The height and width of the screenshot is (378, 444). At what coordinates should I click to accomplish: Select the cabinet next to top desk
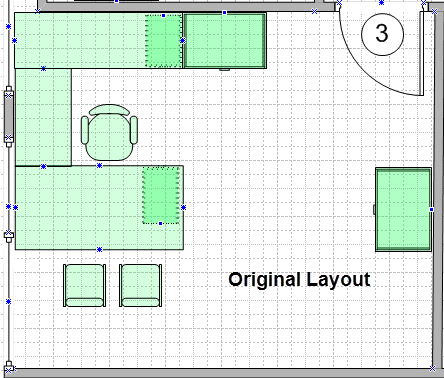point(225,41)
